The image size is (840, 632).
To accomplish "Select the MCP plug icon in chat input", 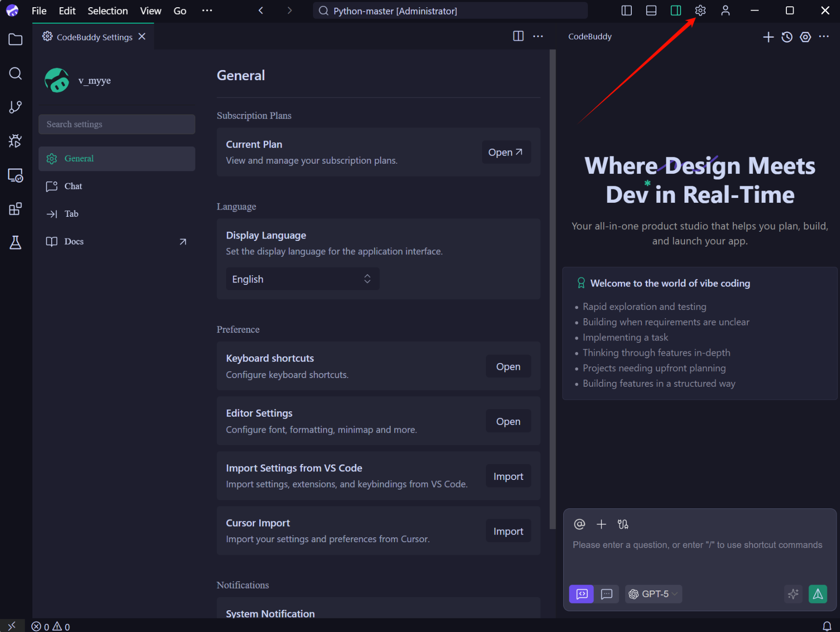I will pyautogui.click(x=623, y=524).
